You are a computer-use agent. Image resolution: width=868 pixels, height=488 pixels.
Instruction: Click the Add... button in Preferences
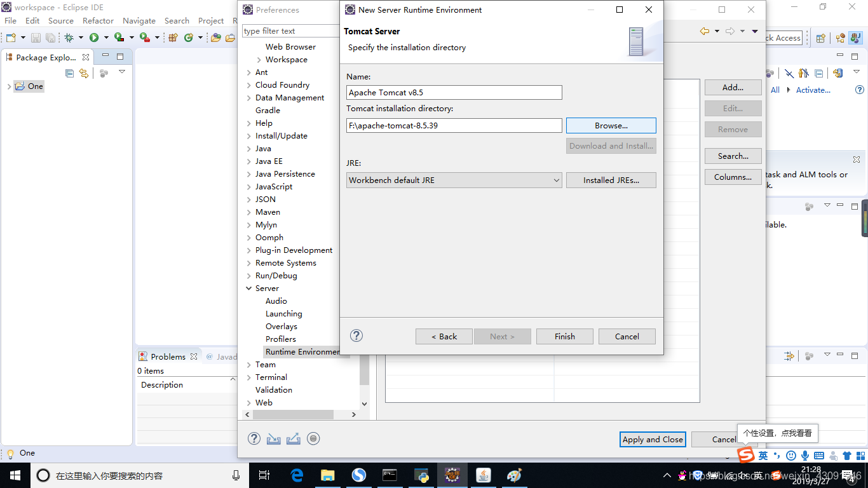(x=733, y=87)
